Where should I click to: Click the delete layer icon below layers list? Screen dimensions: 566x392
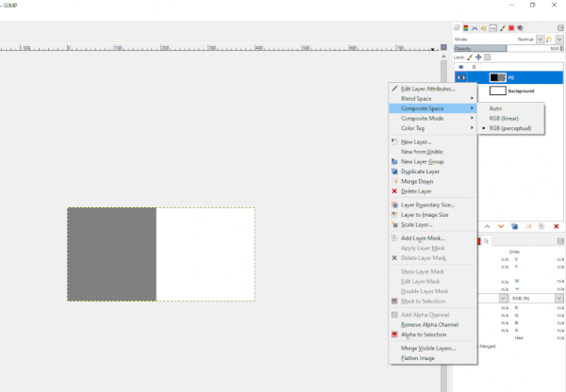point(557,226)
